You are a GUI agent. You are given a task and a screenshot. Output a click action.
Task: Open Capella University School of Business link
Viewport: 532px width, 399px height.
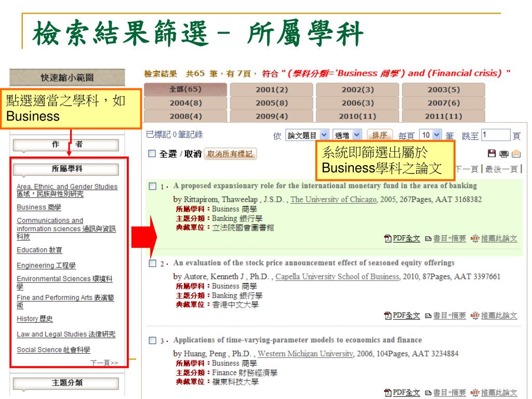[338, 276]
